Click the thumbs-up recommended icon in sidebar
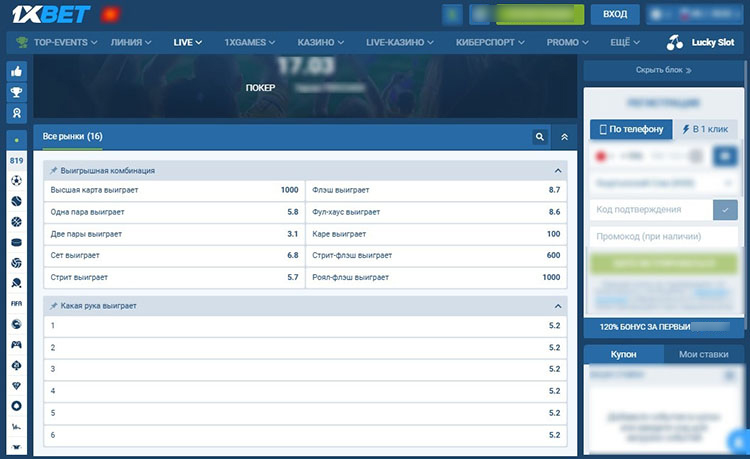Viewport: 750px width, 459px height. (16, 71)
